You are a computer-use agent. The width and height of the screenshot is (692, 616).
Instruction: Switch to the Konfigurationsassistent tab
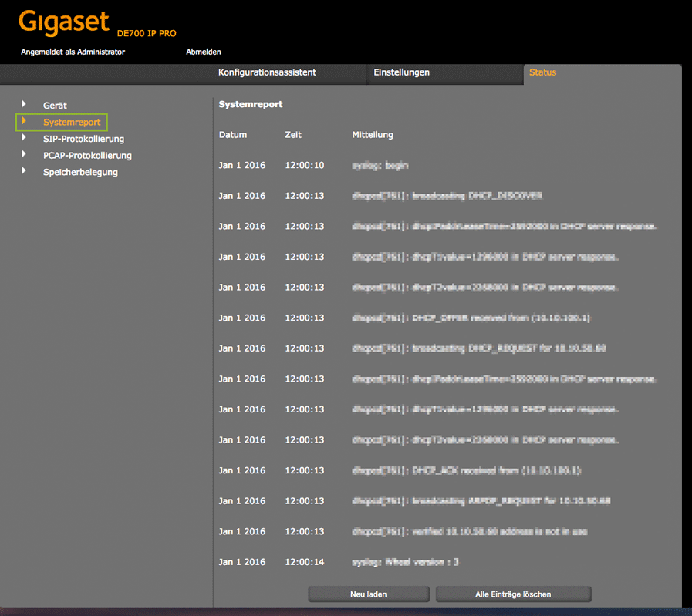point(267,72)
